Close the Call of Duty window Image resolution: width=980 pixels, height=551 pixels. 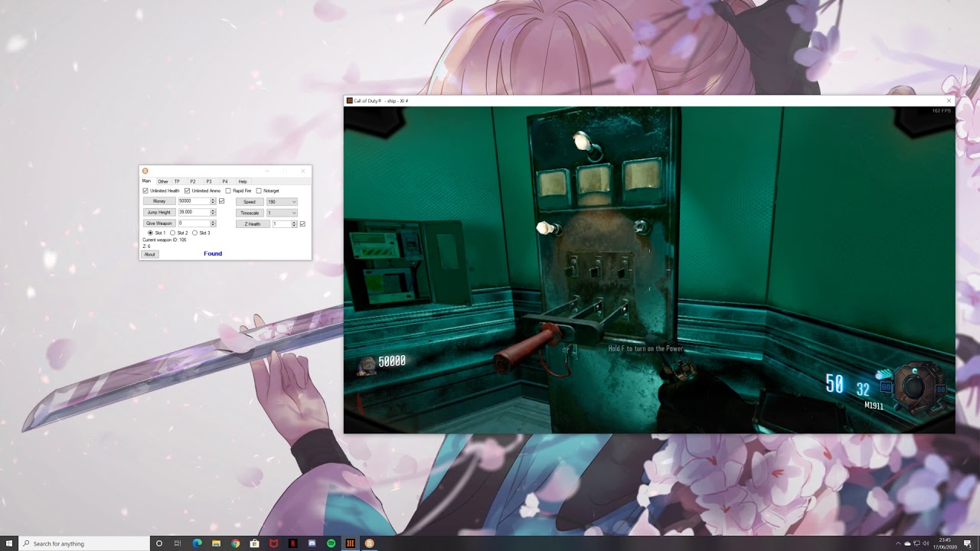(x=949, y=100)
